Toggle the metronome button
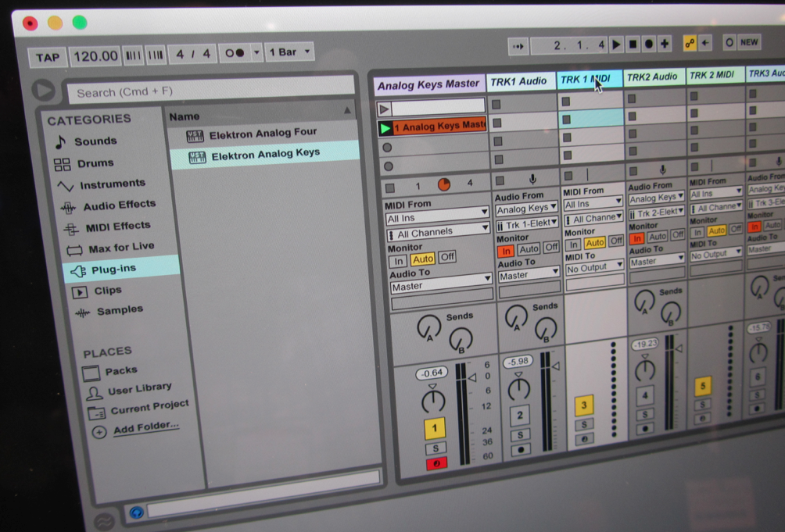This screenshot has height=532, width=785. coord(234,54)
